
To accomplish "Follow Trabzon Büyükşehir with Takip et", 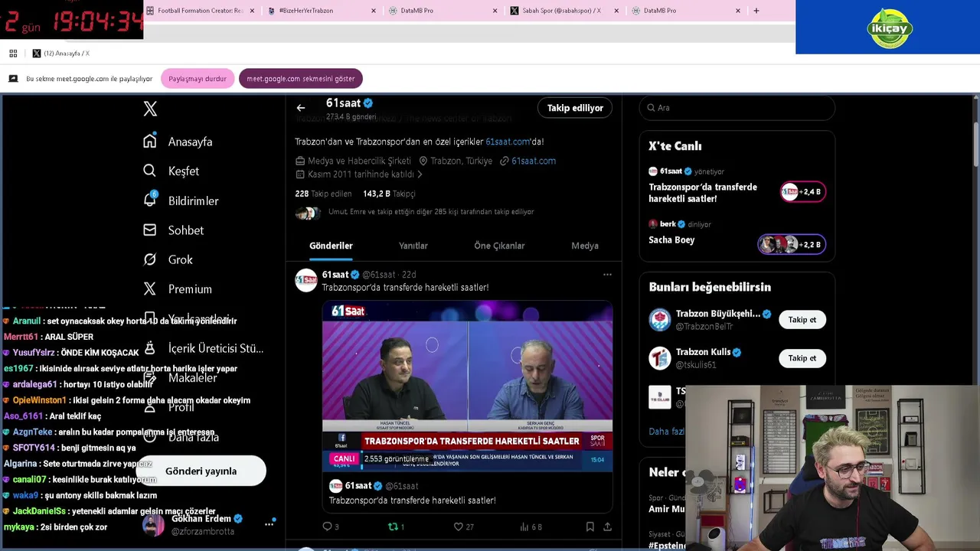I will pyautogui.click(x=802, y=320).
